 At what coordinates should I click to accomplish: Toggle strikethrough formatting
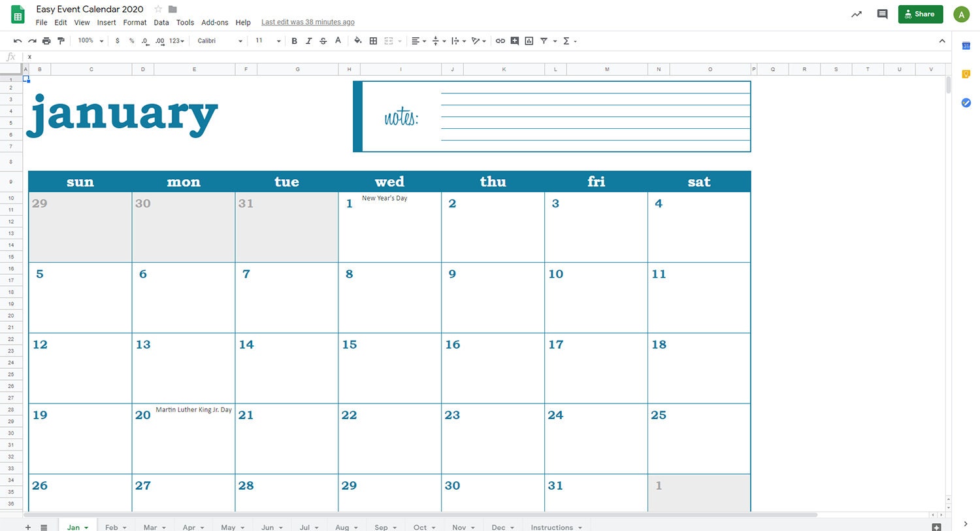click(323, 41)
